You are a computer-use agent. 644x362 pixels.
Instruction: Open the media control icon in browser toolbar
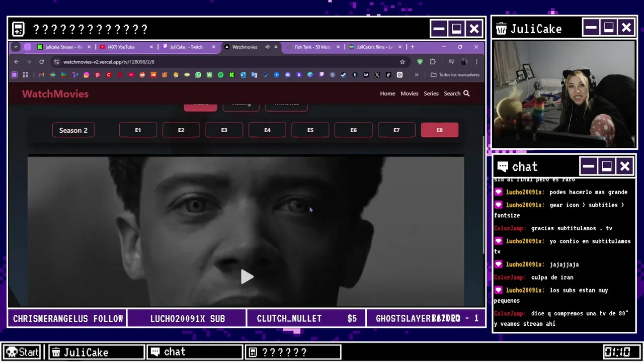[x=451, y=62]
